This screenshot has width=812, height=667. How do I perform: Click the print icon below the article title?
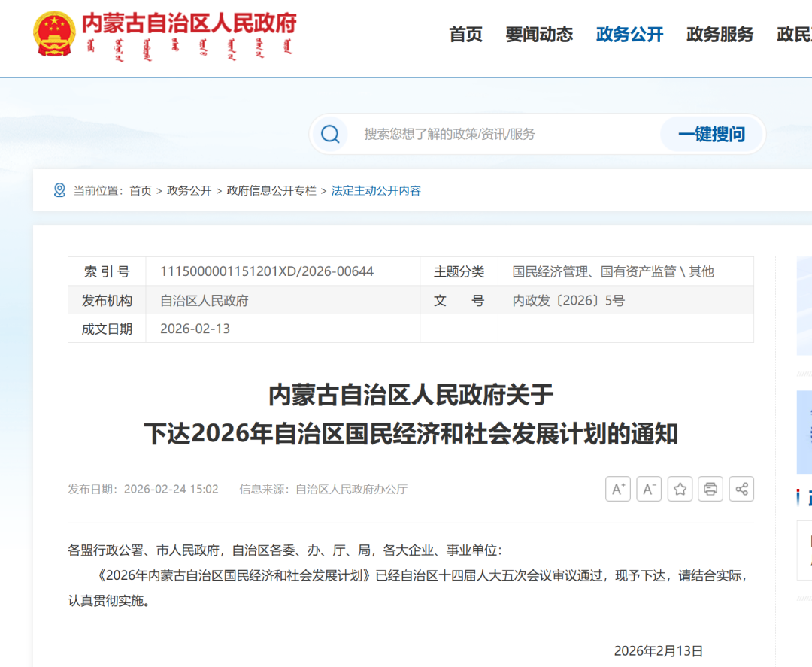710,489
